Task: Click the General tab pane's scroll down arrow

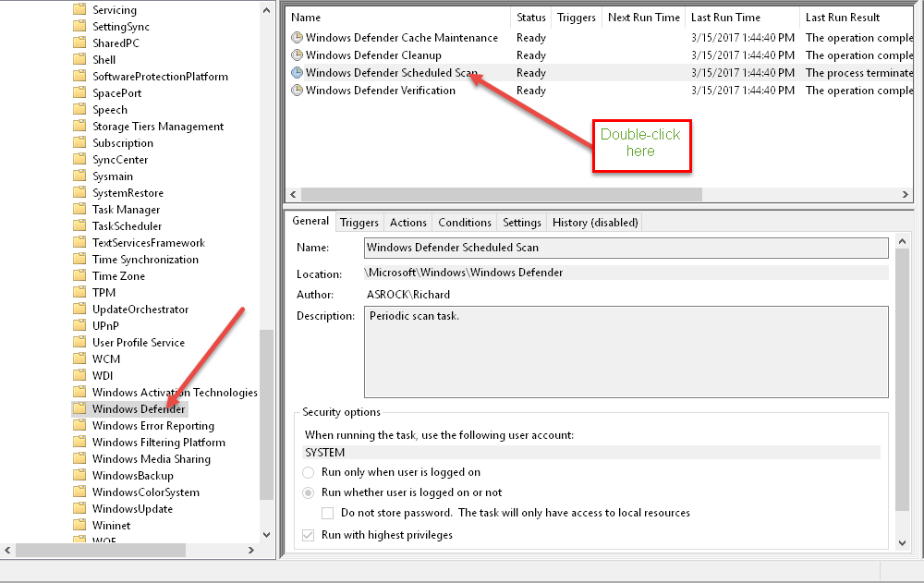Action: pyautogui.click(x=902, y=543)
